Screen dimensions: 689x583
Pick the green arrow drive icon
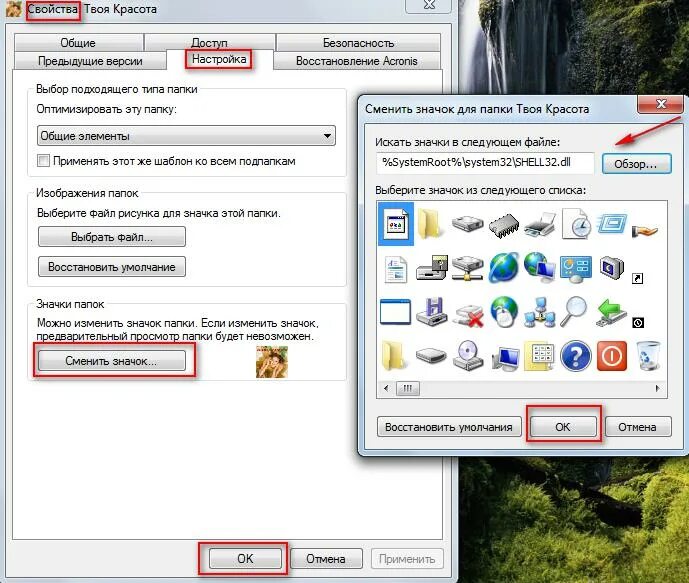coord(612,312)
